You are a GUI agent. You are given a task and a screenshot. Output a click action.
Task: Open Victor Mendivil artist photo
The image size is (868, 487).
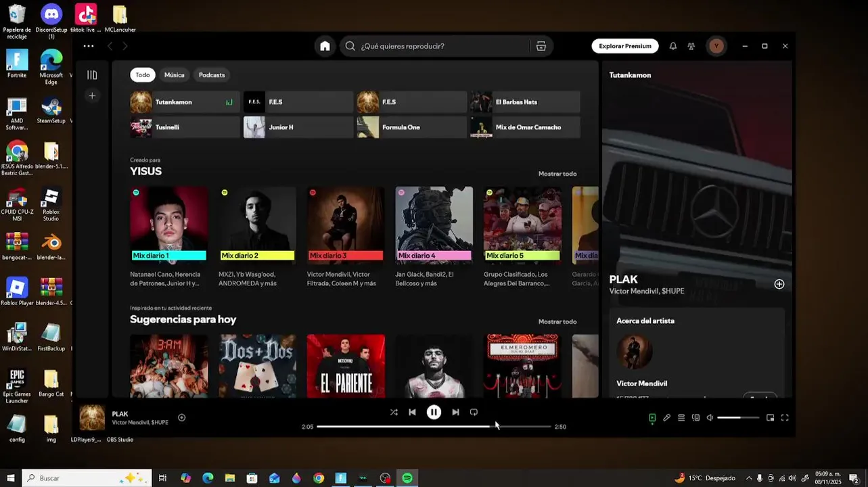click(635, 351)
